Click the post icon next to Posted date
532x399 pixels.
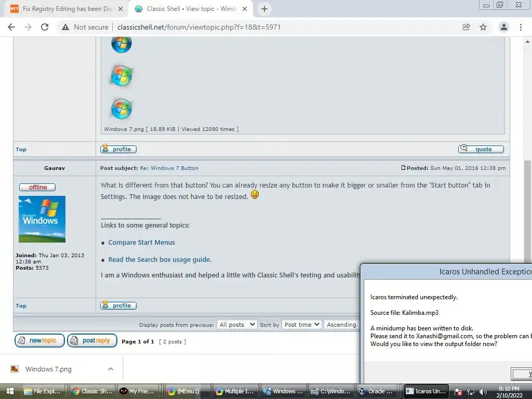coord(403,168)
